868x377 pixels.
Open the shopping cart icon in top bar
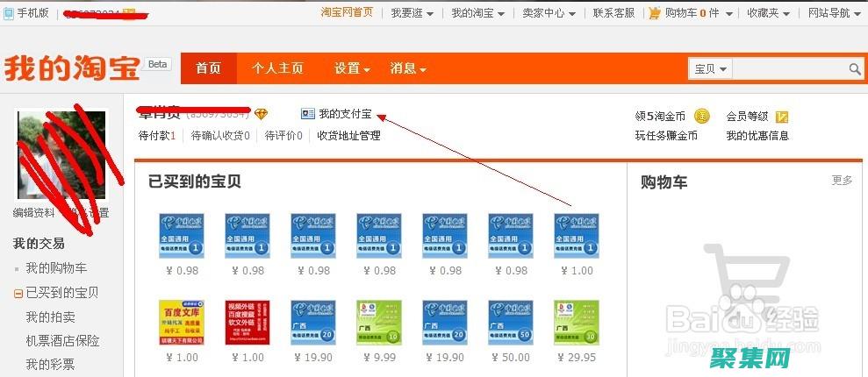pyautogui.click(x=655, y=13)
